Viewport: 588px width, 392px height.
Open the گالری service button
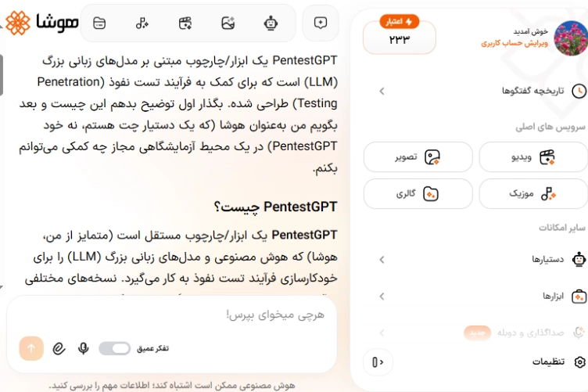click(418, 193)
